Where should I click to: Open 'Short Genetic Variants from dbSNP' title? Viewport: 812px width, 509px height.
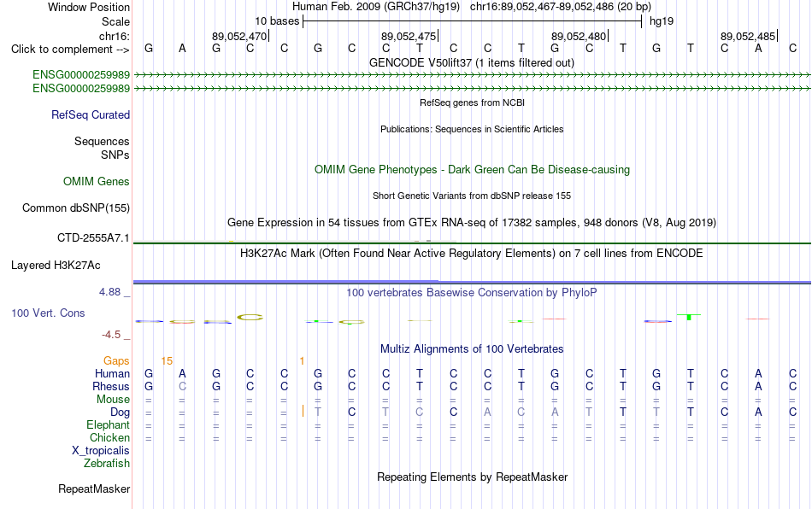pos(472,196)
